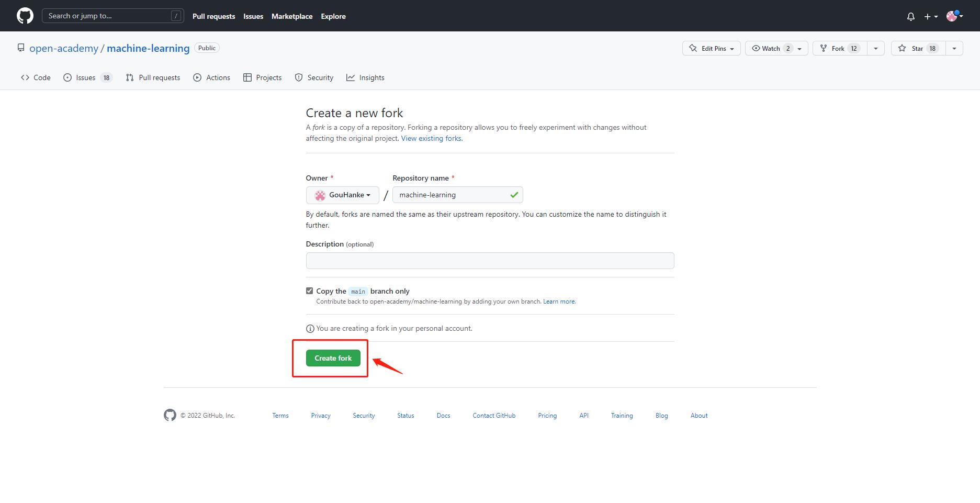Click the Public visibility badge
This screenshot has height=503, width=980.
pyautogui.click(x=207, y=48)
